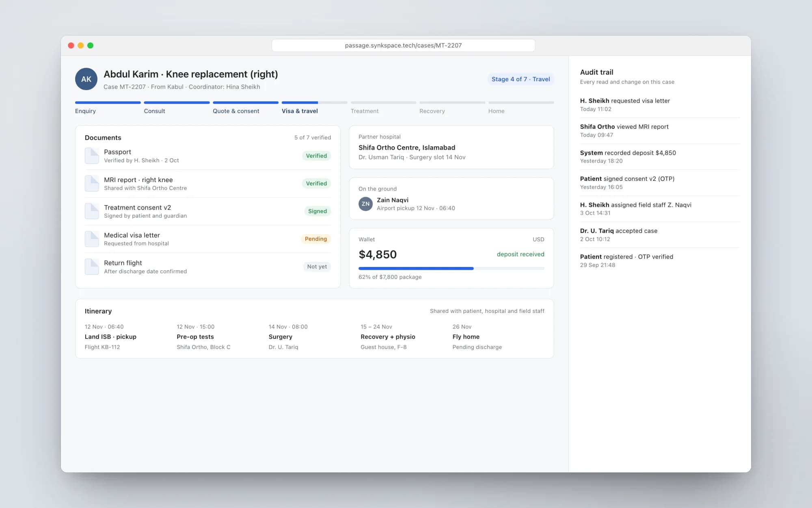Click the Not yet badge on Return flight
Image resolution: width=812 pixels, height=508 pixels.
tap(317, 267)
